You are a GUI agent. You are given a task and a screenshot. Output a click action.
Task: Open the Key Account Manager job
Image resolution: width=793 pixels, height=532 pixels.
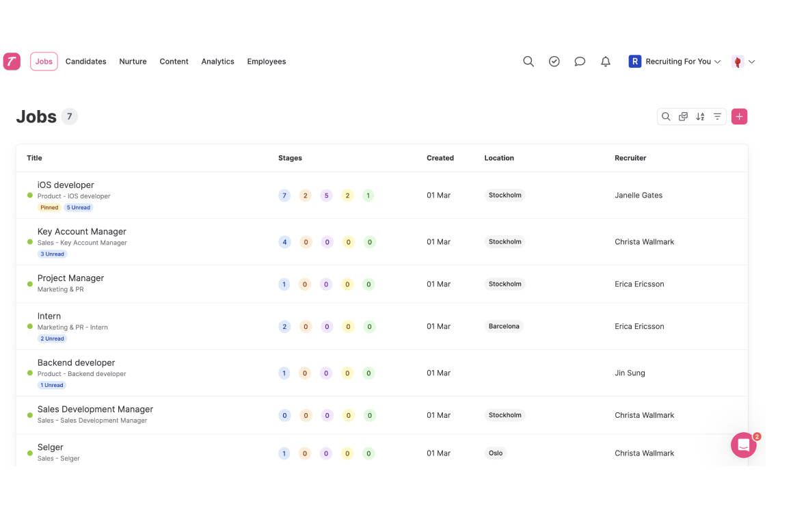click(x=82, y=232)
